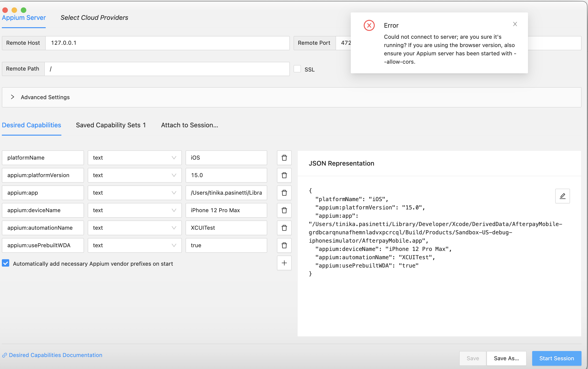Click the Remote Host input field
This screenshot has width=588, height=369.
(167, 43)
